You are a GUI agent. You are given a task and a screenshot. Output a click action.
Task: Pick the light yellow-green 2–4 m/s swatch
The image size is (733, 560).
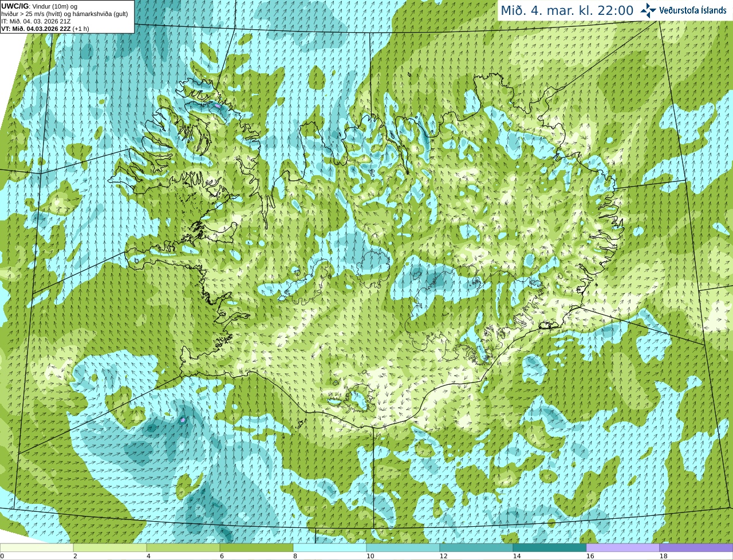[x=110, y=547]
